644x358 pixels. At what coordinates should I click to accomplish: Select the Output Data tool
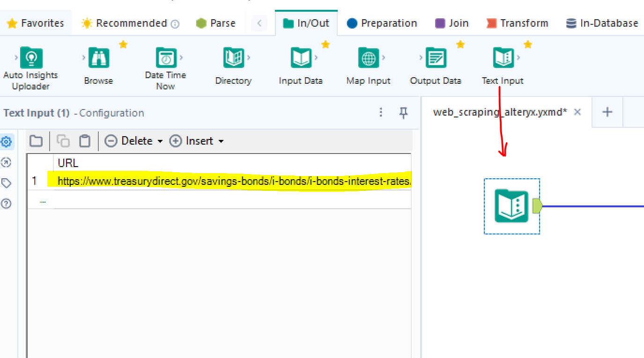coord(436,58)
